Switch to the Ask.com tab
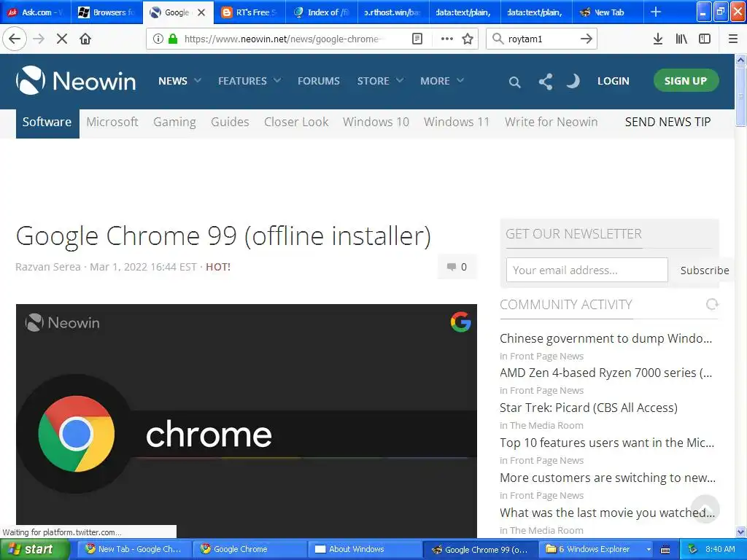Screen dimensions: 747x560 pos(36,12)
